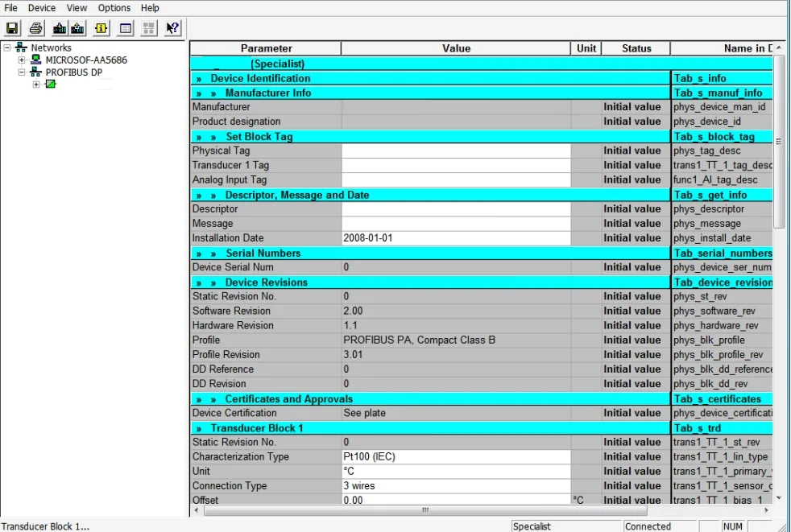The height and width of the screenshot is (532, 791).
Task: Open the Unit value °C dropdown
Action: click(456, 472)
